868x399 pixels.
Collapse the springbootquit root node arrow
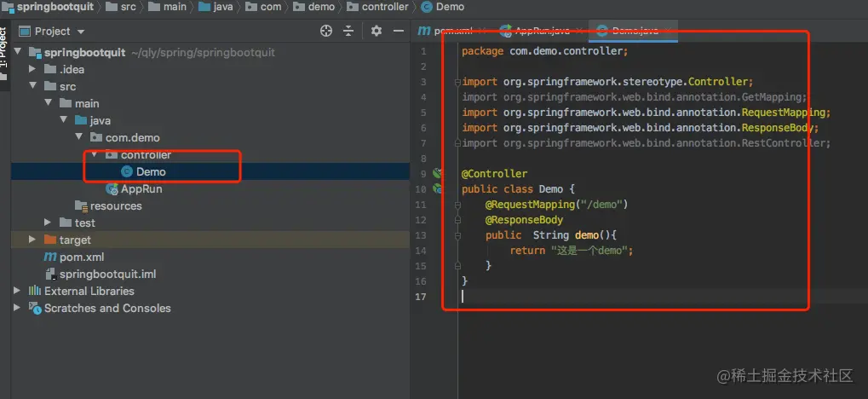pyautogui.click(x=17, y=52)
